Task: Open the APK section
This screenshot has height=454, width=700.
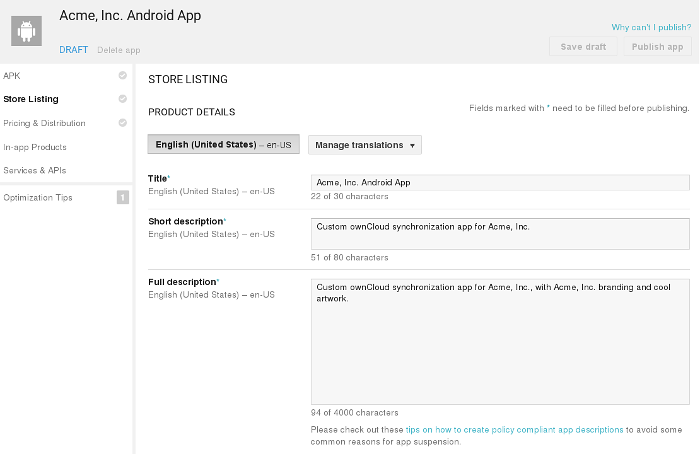Action: point(12,75)
